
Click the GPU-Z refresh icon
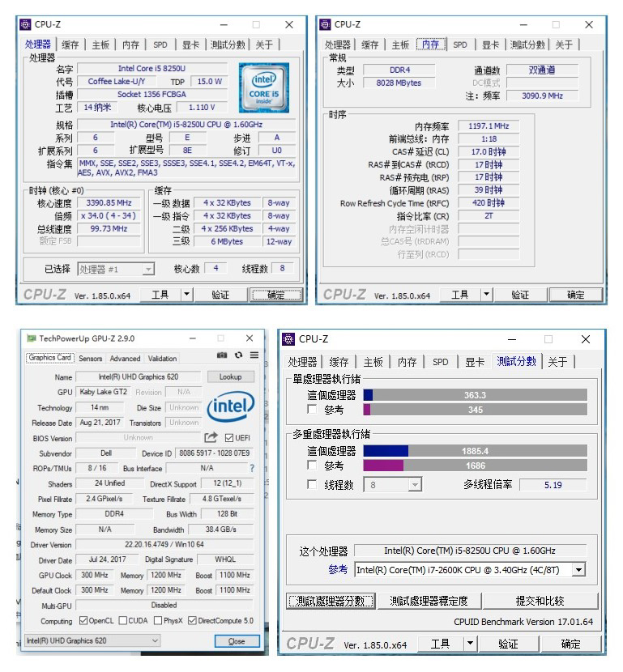(238, 355)
